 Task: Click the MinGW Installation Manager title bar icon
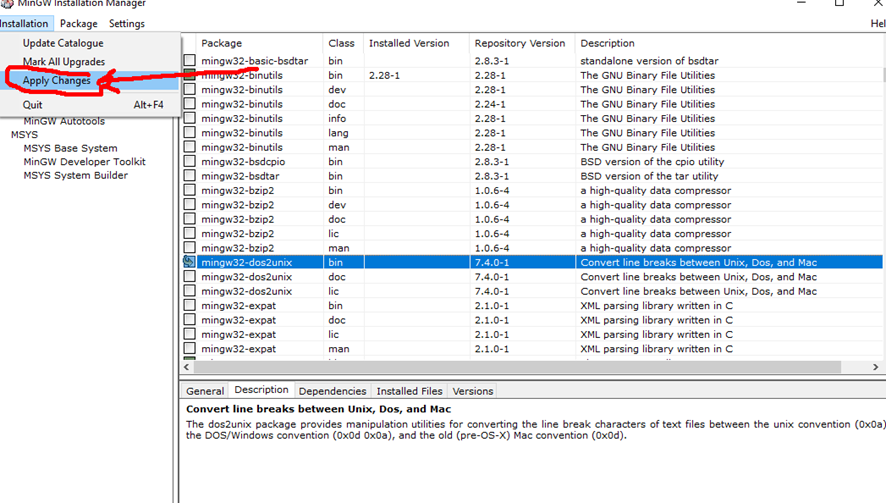tap(8, 3)
